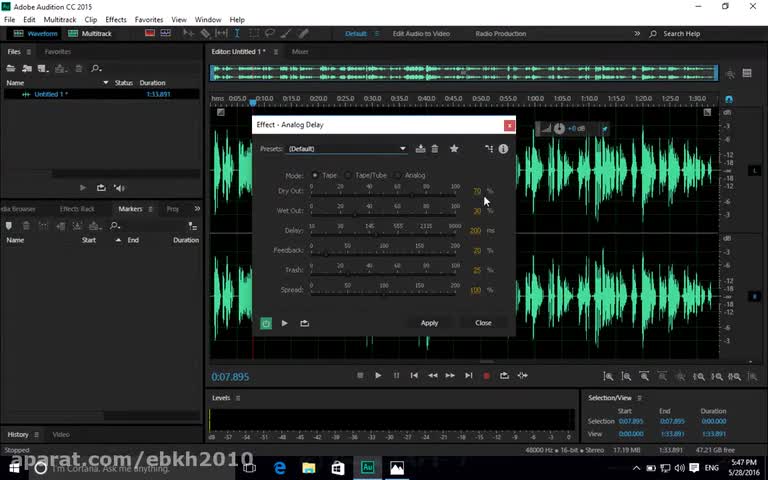Select Tape mode radio button
768x480 pixels.
[x=315, y=175]
